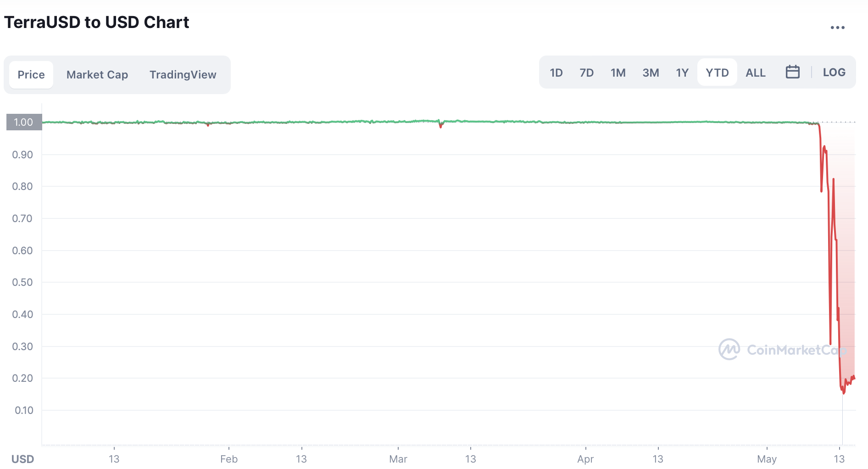The image size is (868, 469).
Task: Switch to the TradingView tab
Action: (183, 75)
